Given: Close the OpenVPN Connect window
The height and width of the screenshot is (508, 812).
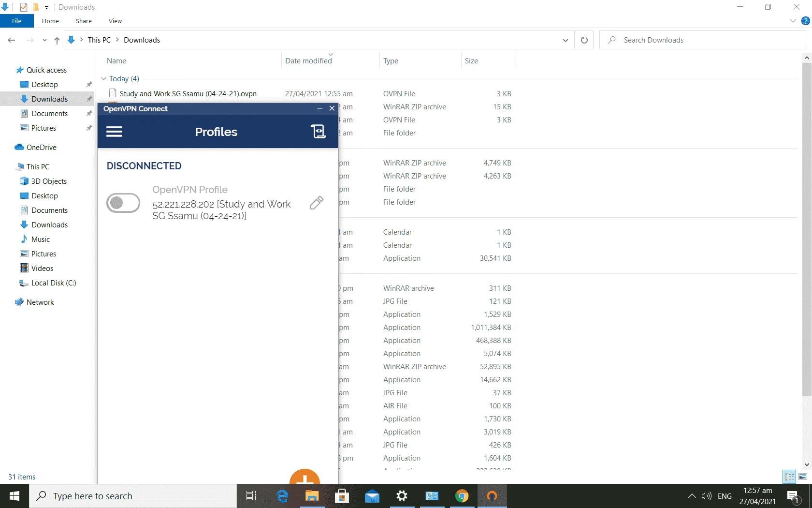Looking at the screenshot, I should pos(332,108).
